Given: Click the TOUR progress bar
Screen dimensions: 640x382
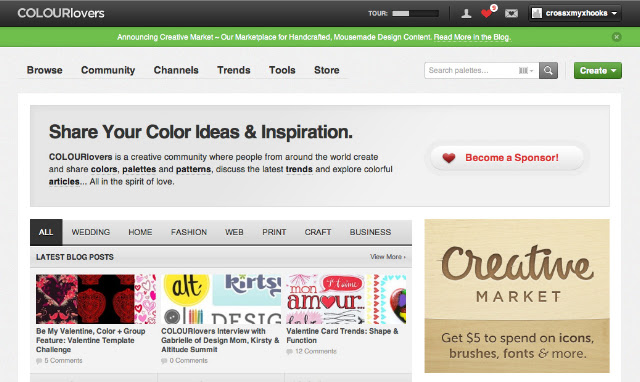Looking at the screenshot, I should (415, 13).
